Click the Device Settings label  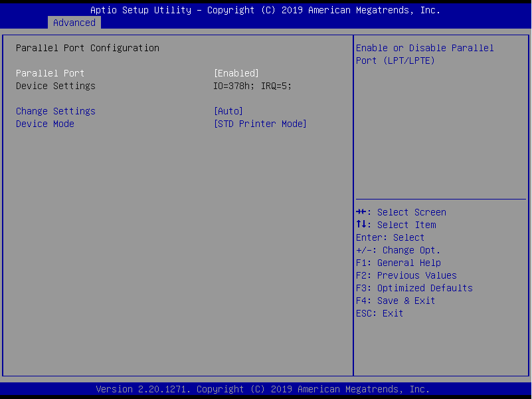[56, 86]
